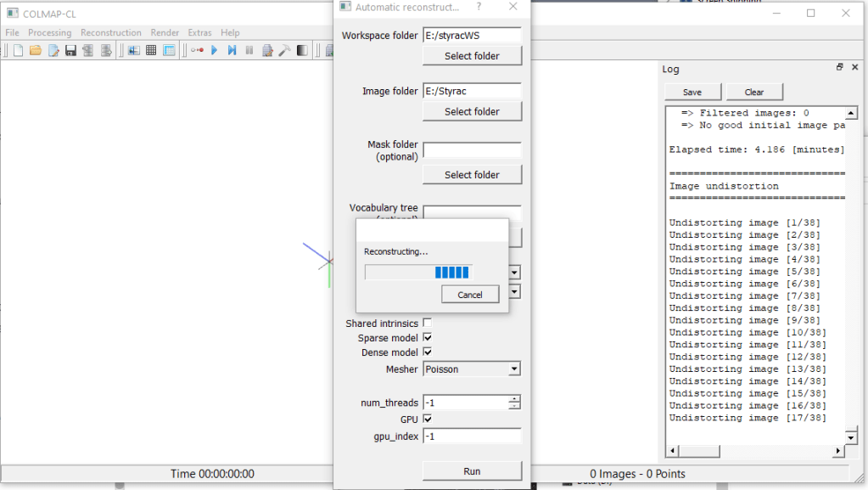Uncheck the Sparse model checkbox
The image size is (868, 490).
click(427, 337)
